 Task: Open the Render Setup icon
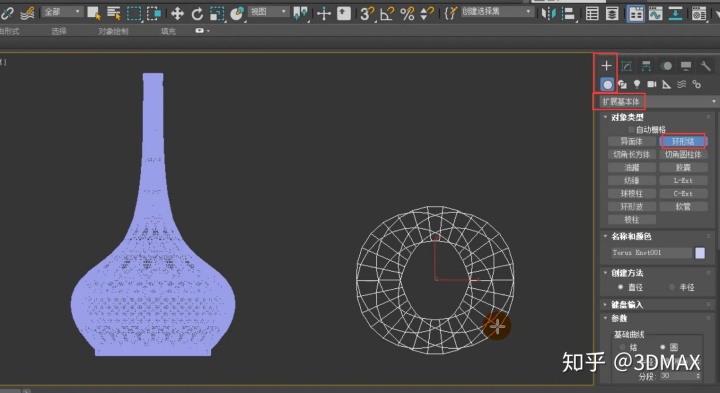tap(699, 14)
